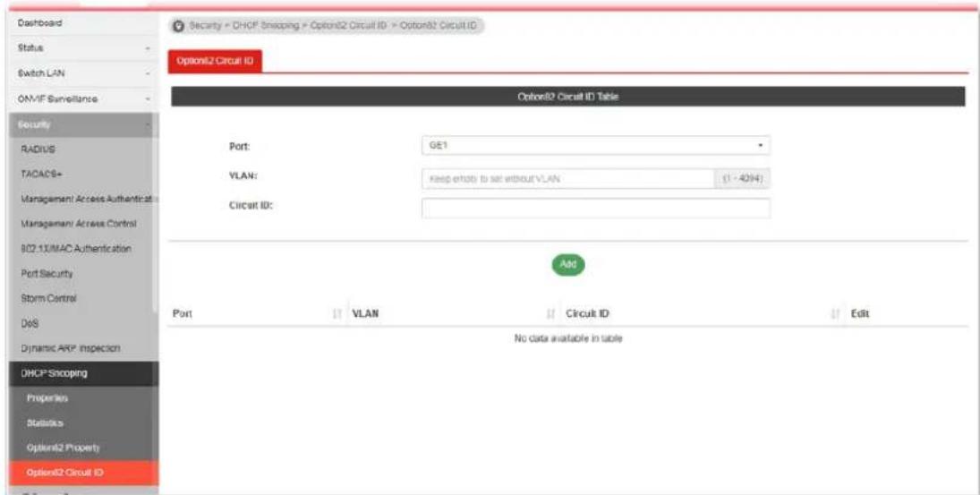Click the sidebar vertical scrollbar
The width and height of the screenshot is (980, 495).
155,212
